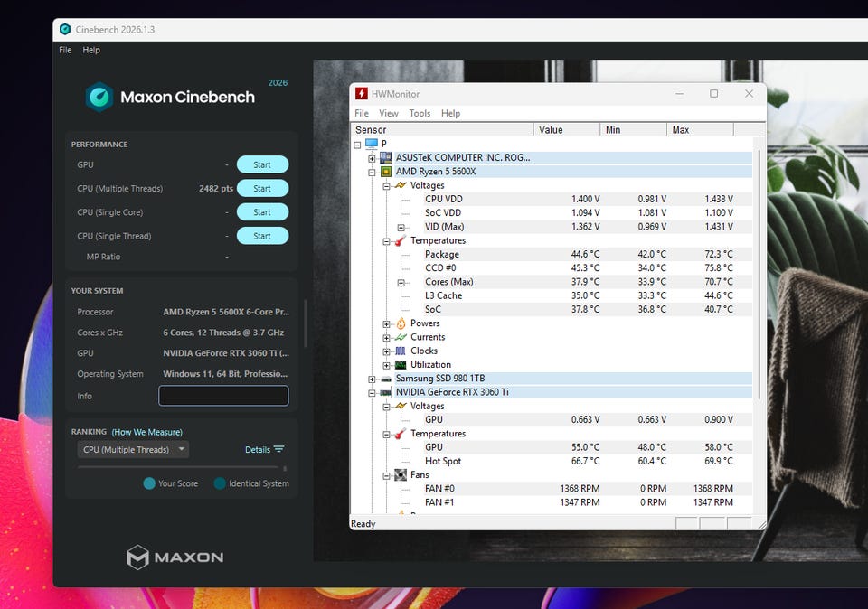Click the GPU Temperatures thermometer icon
This screenshot has height=609, width=868.
coord(400,434)
